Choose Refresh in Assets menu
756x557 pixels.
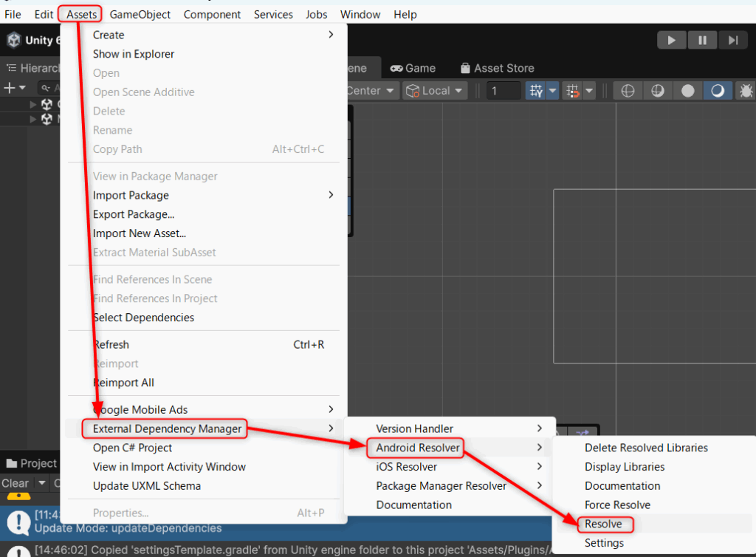click(x=204, y=344)
